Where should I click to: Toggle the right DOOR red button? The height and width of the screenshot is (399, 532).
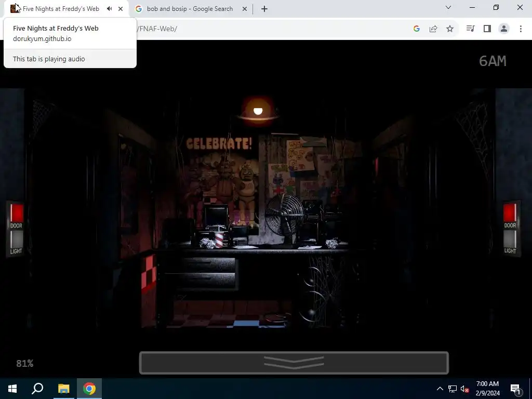510,212
